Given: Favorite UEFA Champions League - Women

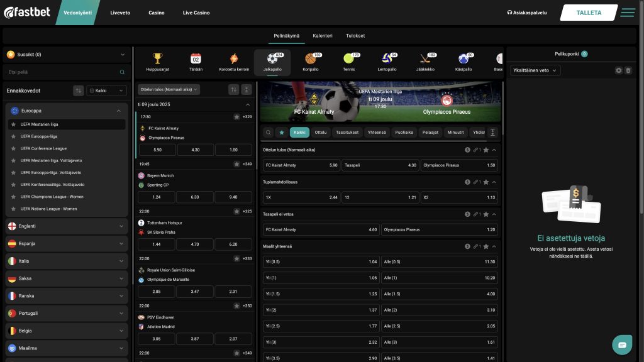Looking at the screenshot, I should click(14, 197).
